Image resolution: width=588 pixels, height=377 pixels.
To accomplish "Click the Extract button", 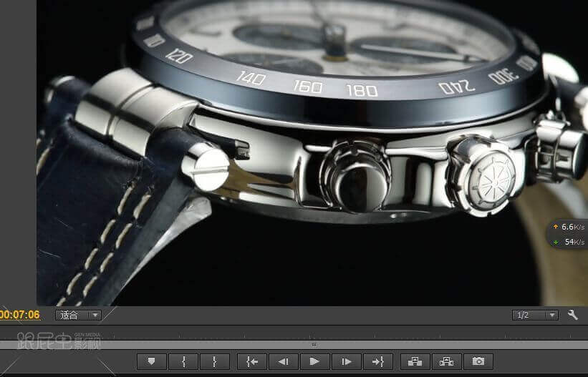I will point(447,361).
